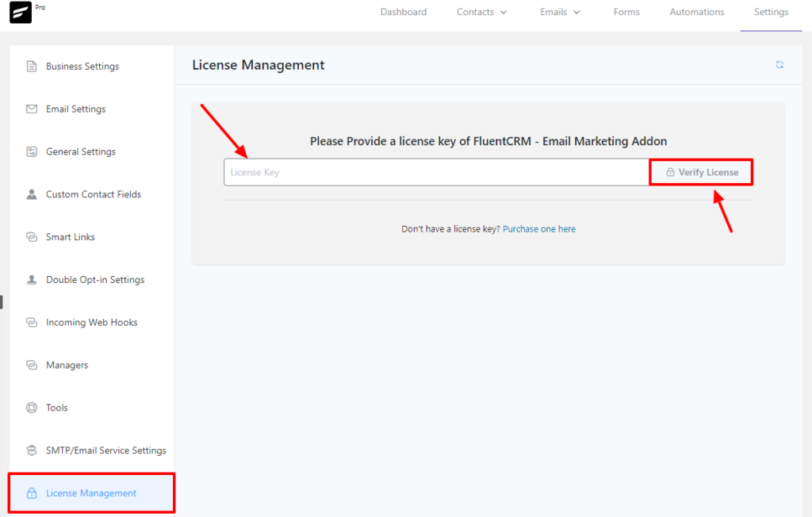Click the Incoming Web Hooks link icon
The image size is (812, 517).
[32, 322]
